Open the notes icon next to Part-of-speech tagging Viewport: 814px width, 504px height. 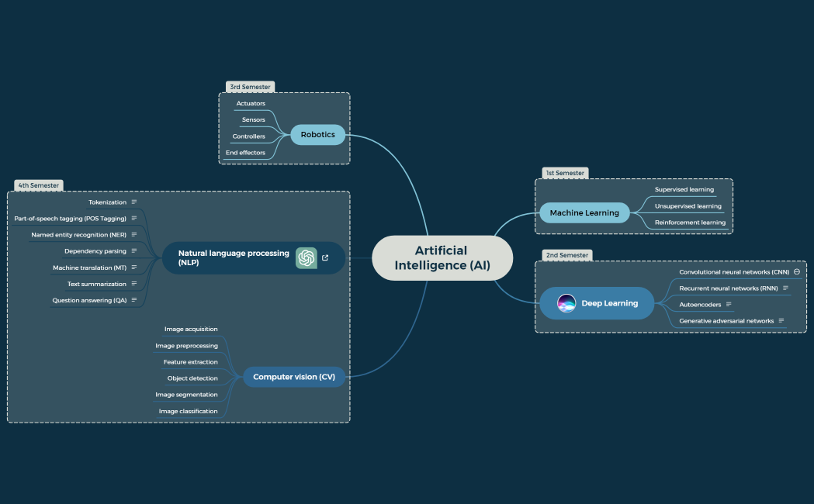133,218
